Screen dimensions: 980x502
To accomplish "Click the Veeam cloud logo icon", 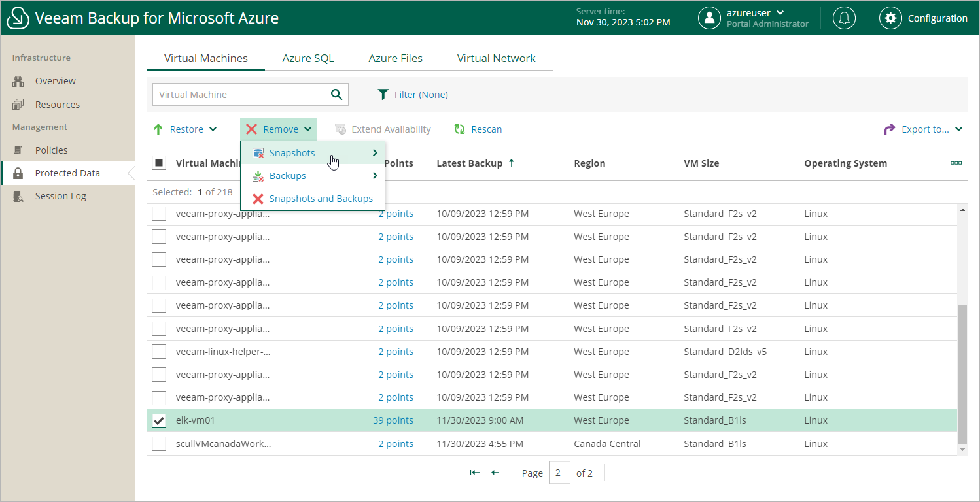I will (18, 18).
